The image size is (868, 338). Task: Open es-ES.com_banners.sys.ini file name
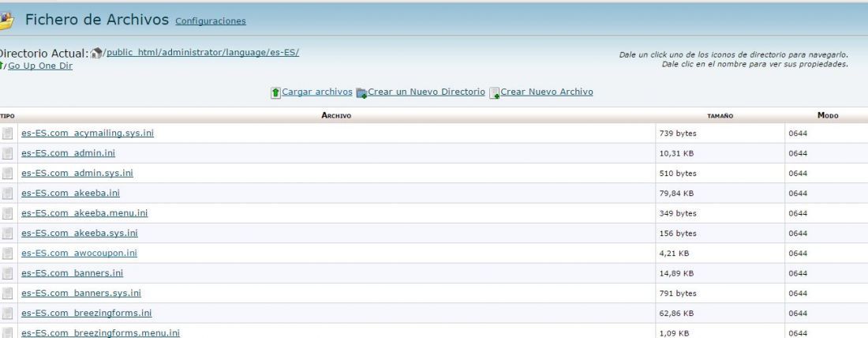[81, 292]
